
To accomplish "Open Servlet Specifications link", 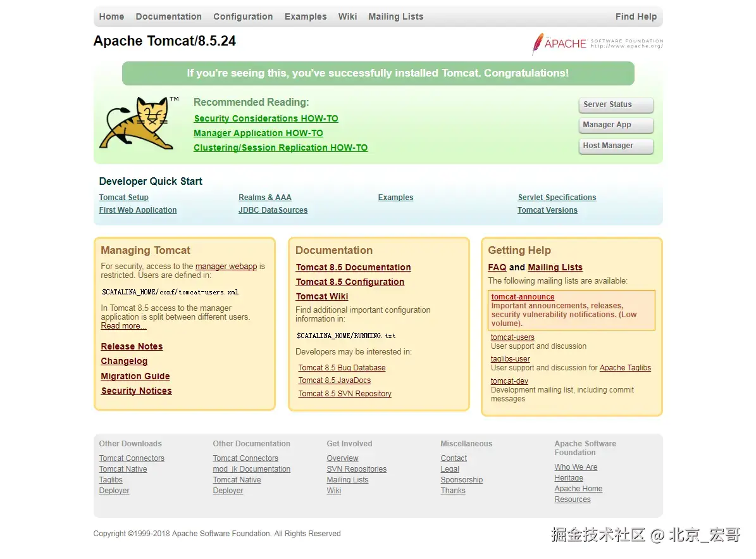I will (557, 198).
